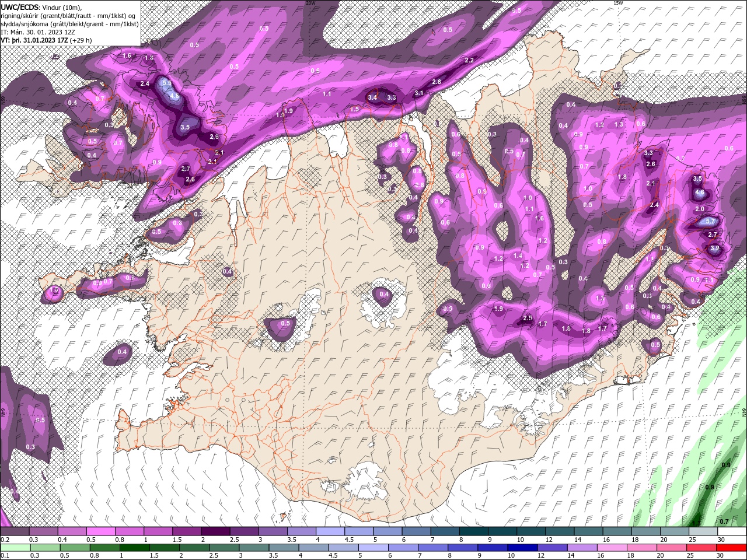Click upper legend swatch between 2 and 2.5
The image size is (747, 560).
[x=215, y=531]
